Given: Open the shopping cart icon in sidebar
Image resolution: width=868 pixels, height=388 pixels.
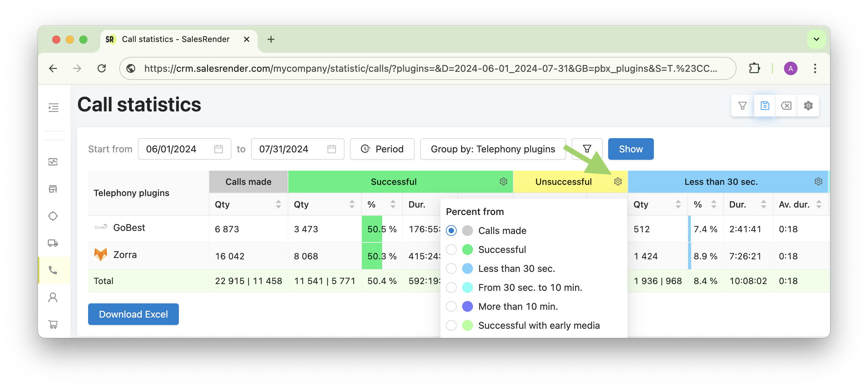Looking at the screenshot, I should pyautogui.click(x=53, y=324).
